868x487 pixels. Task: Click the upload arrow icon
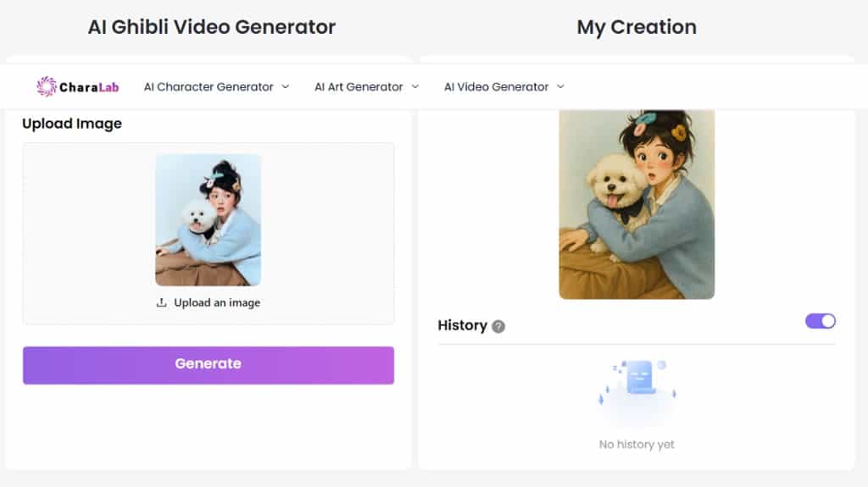point(162,302)
